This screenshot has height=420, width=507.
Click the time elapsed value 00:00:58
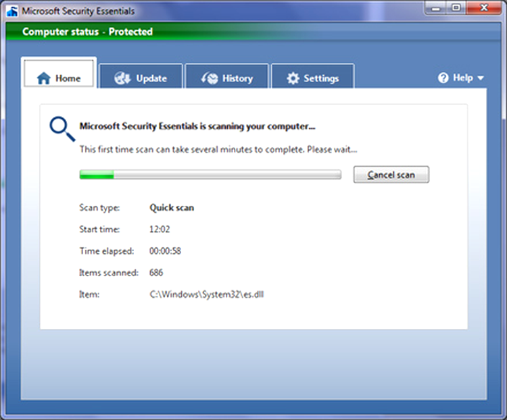click(x=165, y=251)
